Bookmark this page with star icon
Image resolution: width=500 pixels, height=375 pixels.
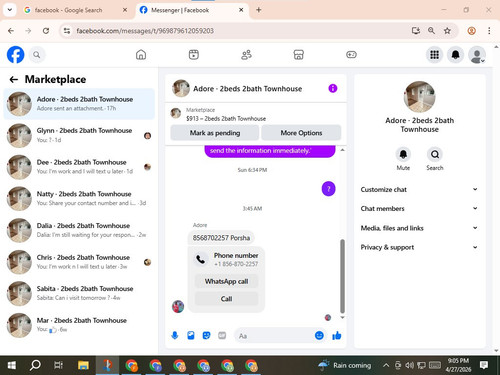point(447,31)
